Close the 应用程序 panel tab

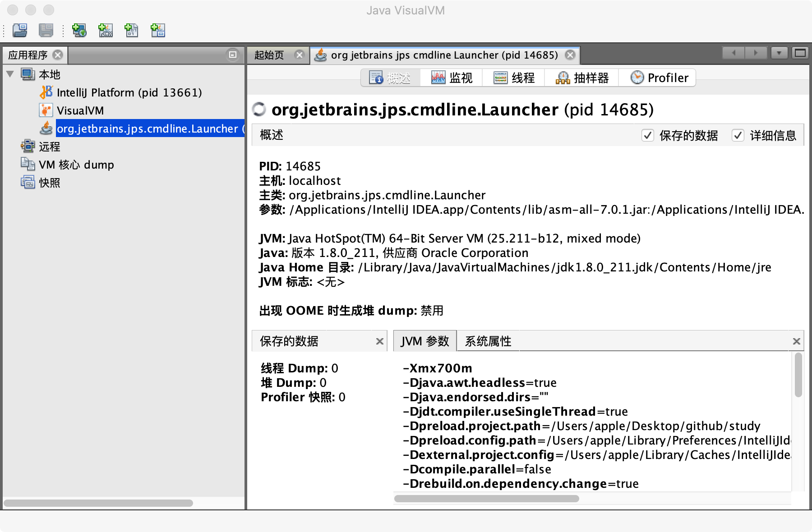click(58, 55)
